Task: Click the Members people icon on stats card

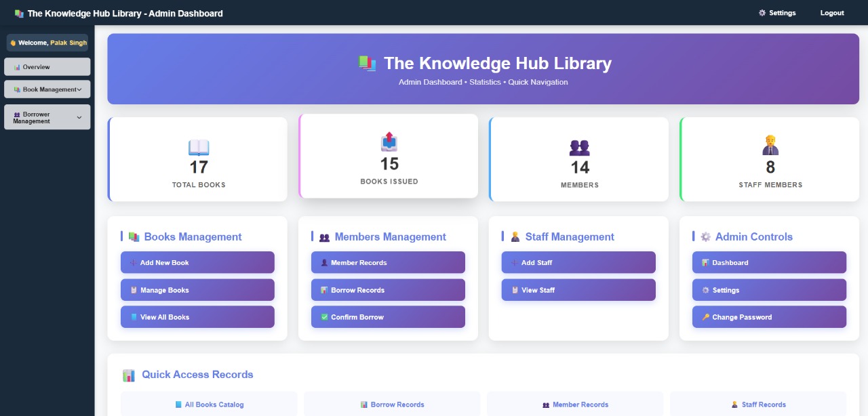Action: pos(580,147)
